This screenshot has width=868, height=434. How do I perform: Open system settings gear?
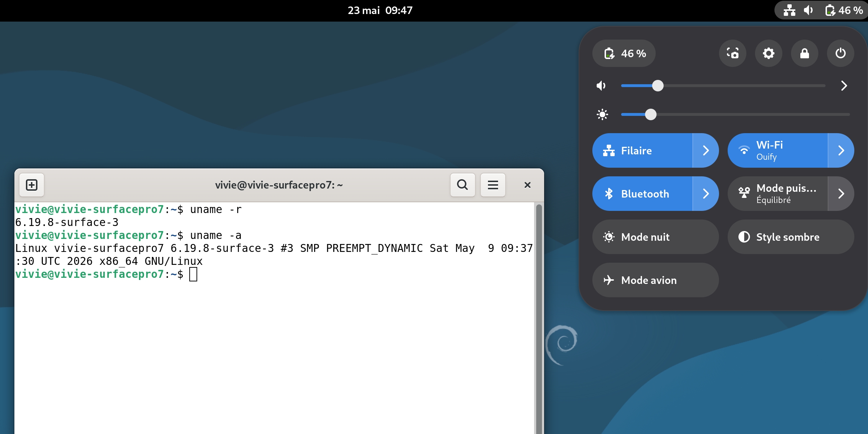point(768,53)
